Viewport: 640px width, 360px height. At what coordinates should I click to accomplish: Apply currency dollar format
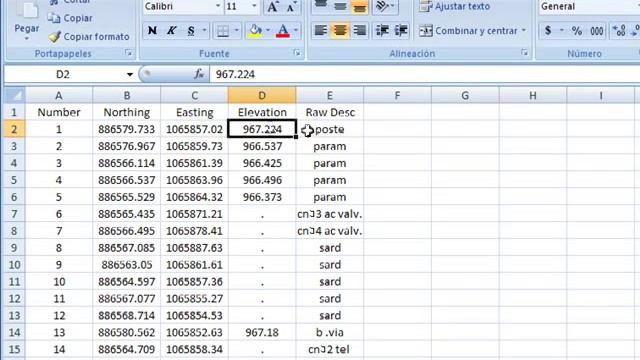click(548, 31)
